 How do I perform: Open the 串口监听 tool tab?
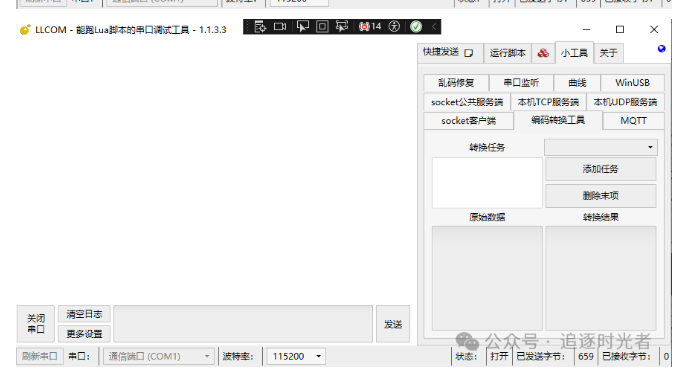click(521, 83)
